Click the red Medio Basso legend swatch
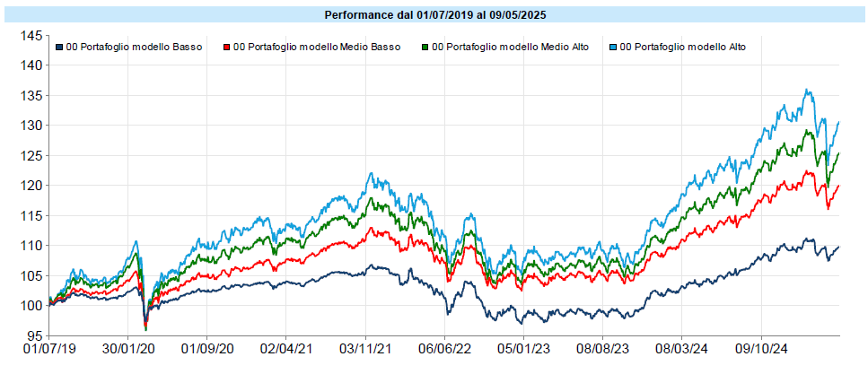868x374 pixels. (226, 48)
